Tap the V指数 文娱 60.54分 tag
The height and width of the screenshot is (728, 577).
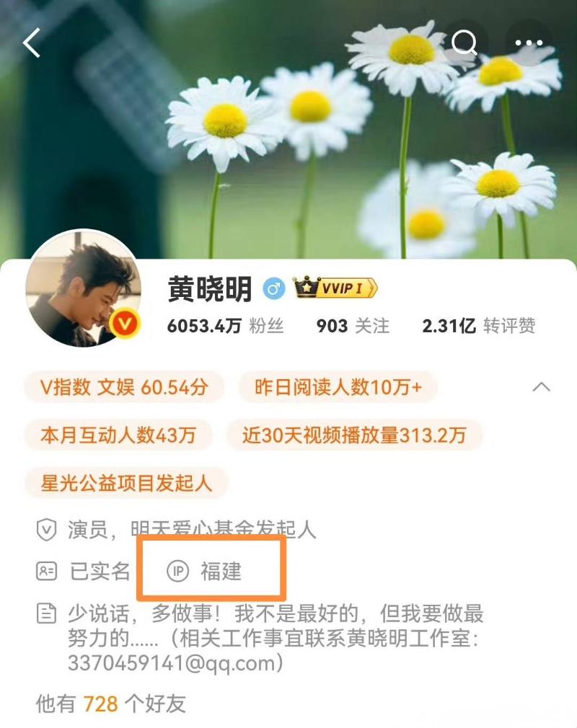tap(124, 387)
